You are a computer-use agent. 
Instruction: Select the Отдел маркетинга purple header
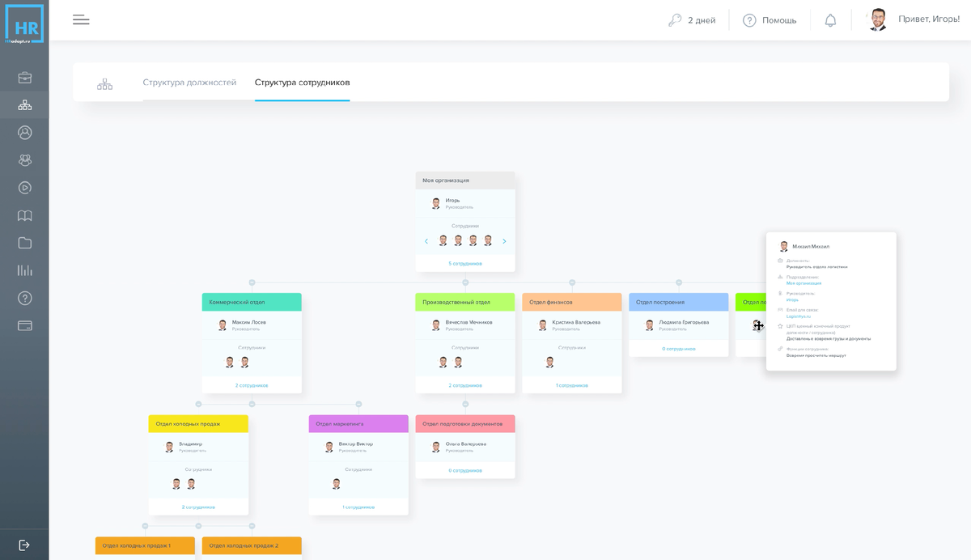(358, 423)
